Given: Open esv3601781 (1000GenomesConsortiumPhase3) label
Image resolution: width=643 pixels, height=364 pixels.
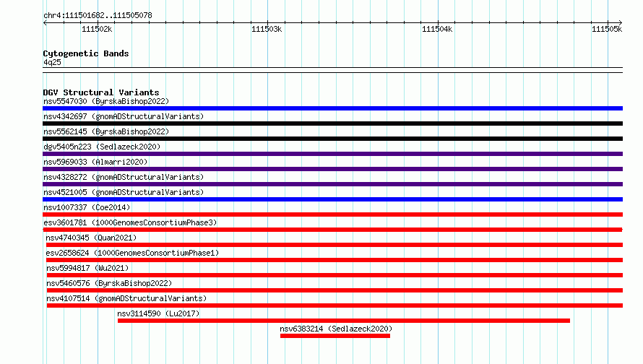Looking at the screenshot, I should (x=130, y=222).
